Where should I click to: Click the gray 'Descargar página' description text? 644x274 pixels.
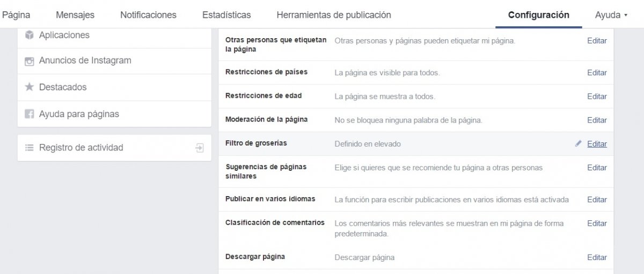[x=364, y=257]
